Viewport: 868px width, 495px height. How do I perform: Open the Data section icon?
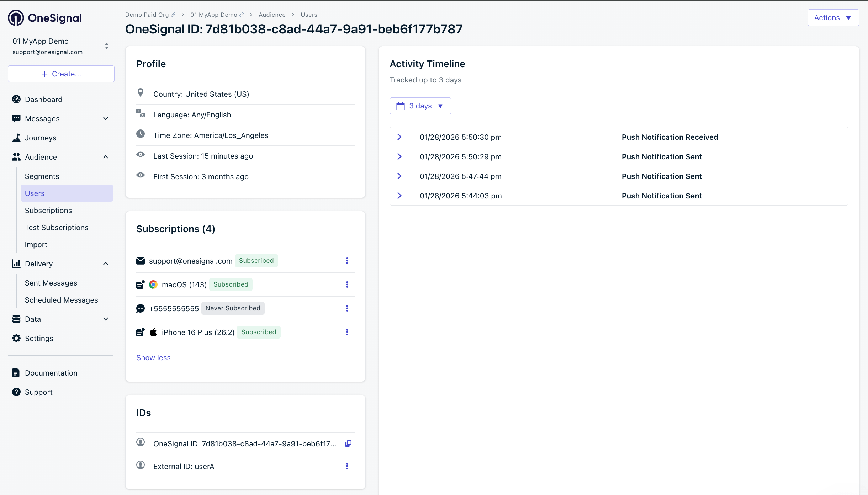coord(16,319)
